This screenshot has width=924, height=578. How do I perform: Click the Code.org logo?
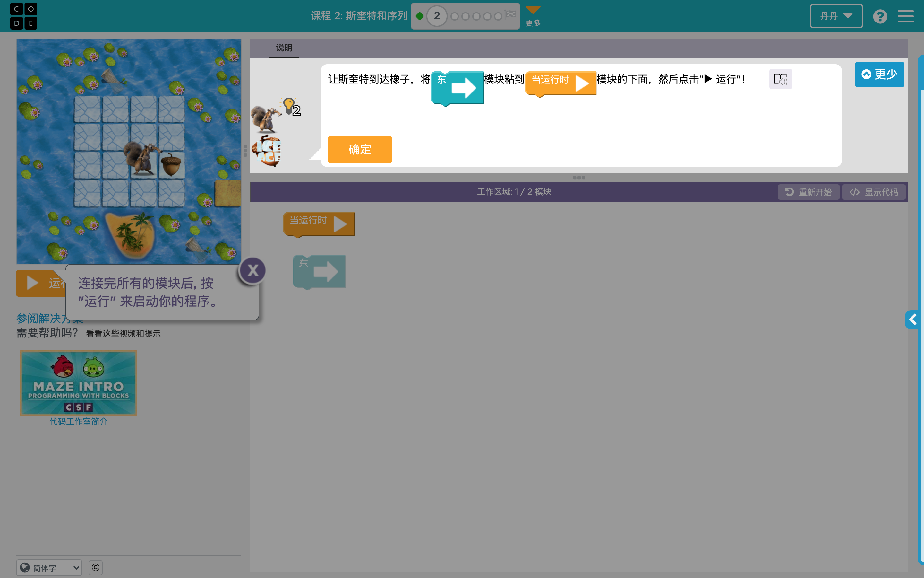pyautogui.click(x=24, y=16)
